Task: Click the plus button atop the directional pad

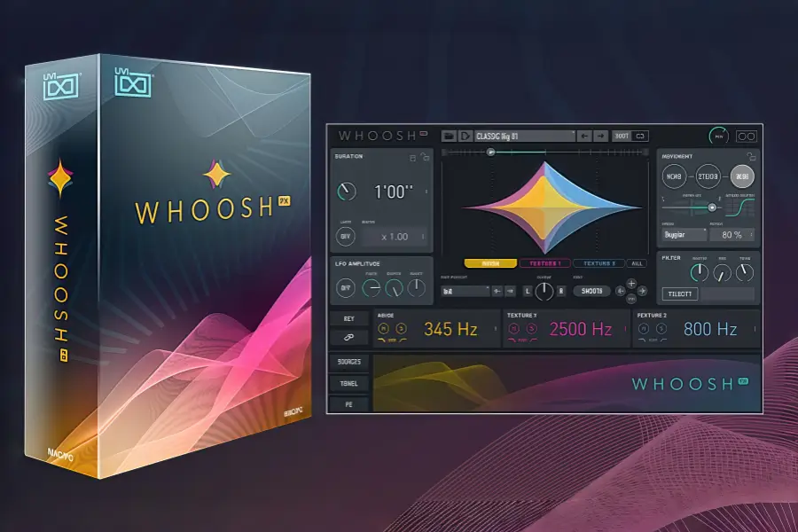Action: click(631, 283)
